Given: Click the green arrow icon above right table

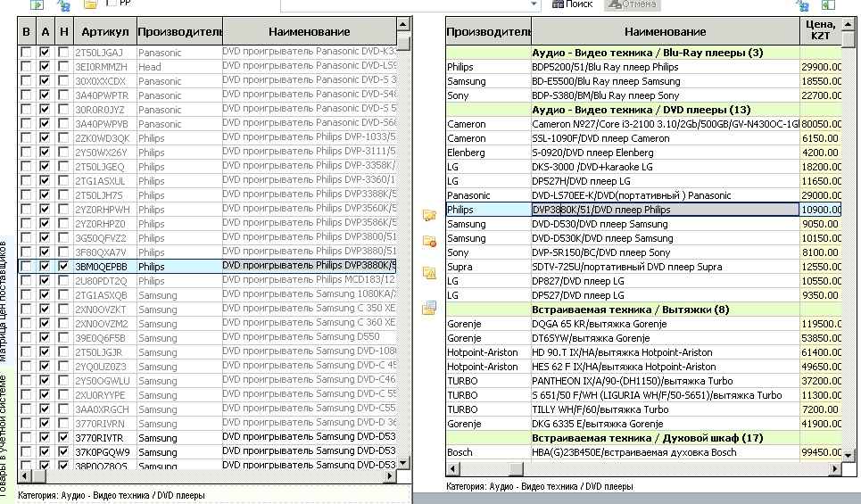Looking at the screenshot, I should click(x=828, y=4).
